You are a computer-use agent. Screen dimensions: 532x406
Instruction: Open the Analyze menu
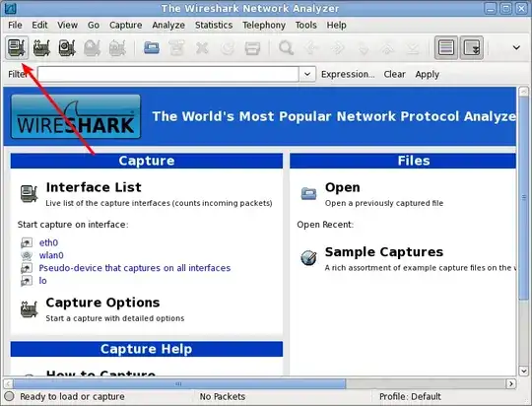point(168,25)
